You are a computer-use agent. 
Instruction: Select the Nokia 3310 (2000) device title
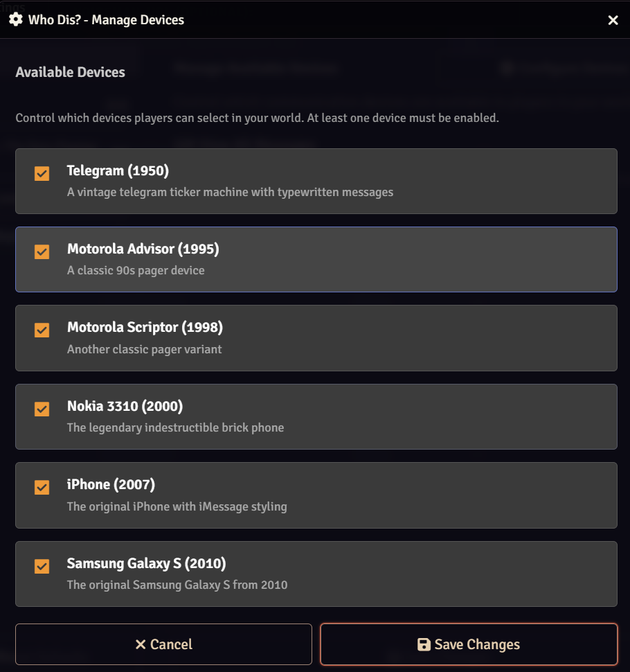pyautogui.click(x=125, y=406)
